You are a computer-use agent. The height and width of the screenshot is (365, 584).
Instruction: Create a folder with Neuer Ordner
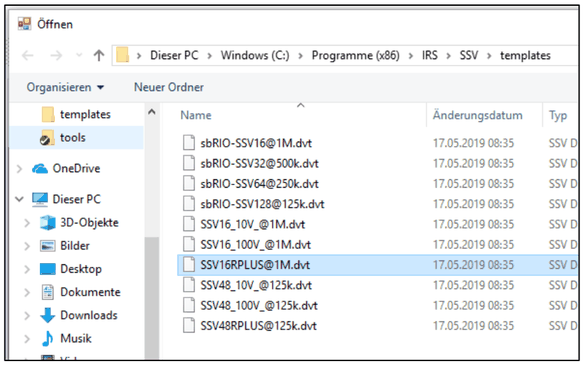click(169, 87)
